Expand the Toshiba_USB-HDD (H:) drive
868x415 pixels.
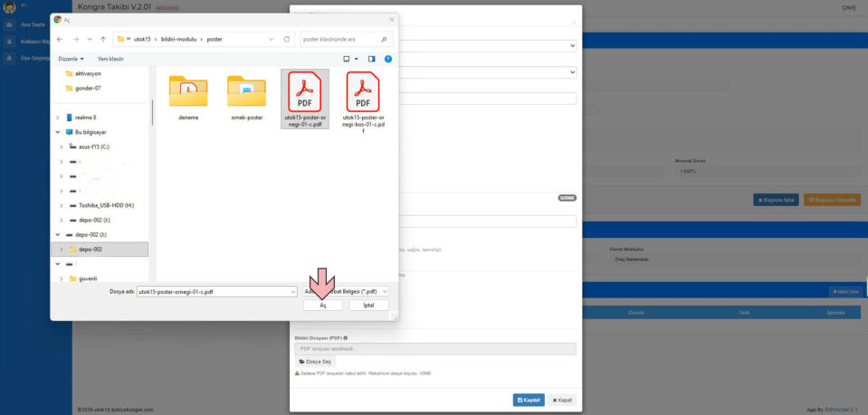click(61, 205)
